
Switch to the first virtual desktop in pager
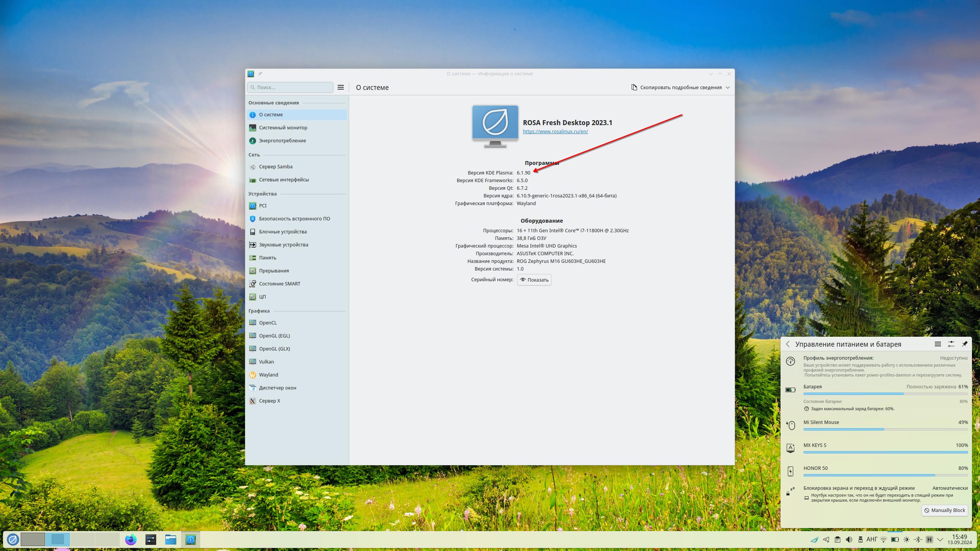33,540
